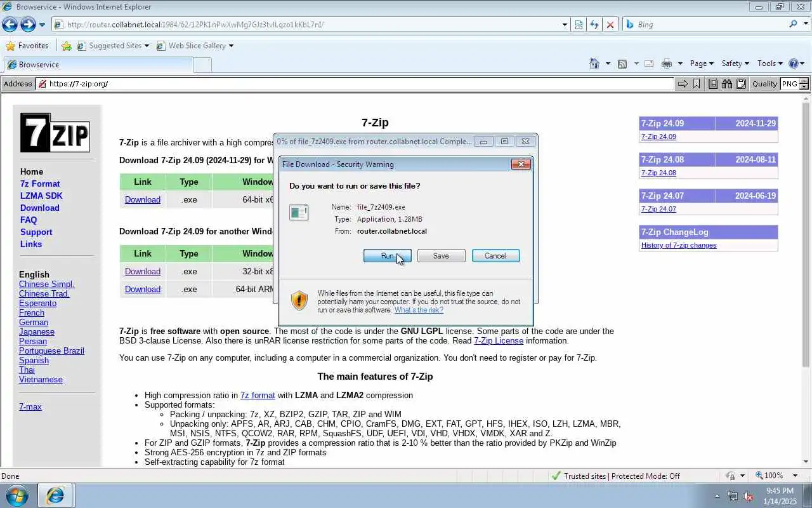Open the 7z format features link
This screenshot has height=508, width=812.
point(258,395)
